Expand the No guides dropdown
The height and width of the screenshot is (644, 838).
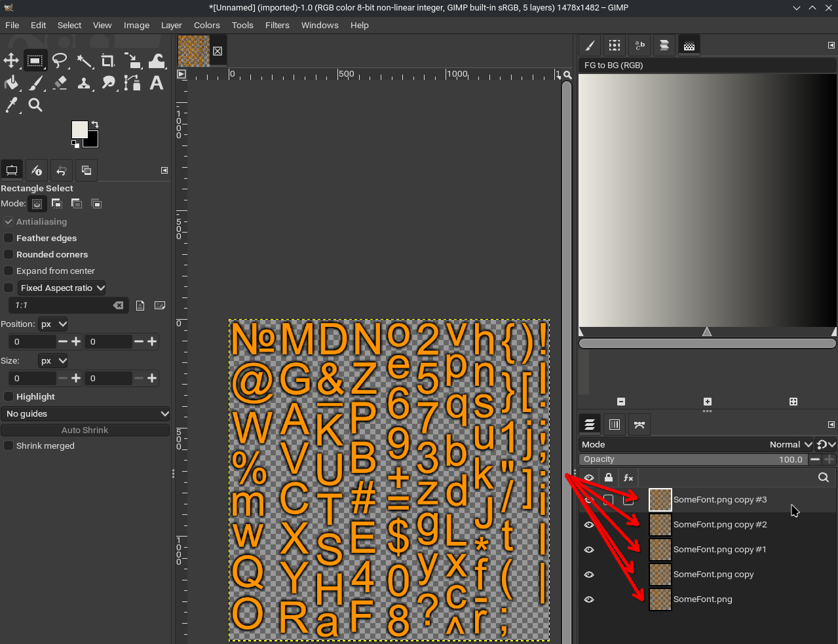point(86,413)
